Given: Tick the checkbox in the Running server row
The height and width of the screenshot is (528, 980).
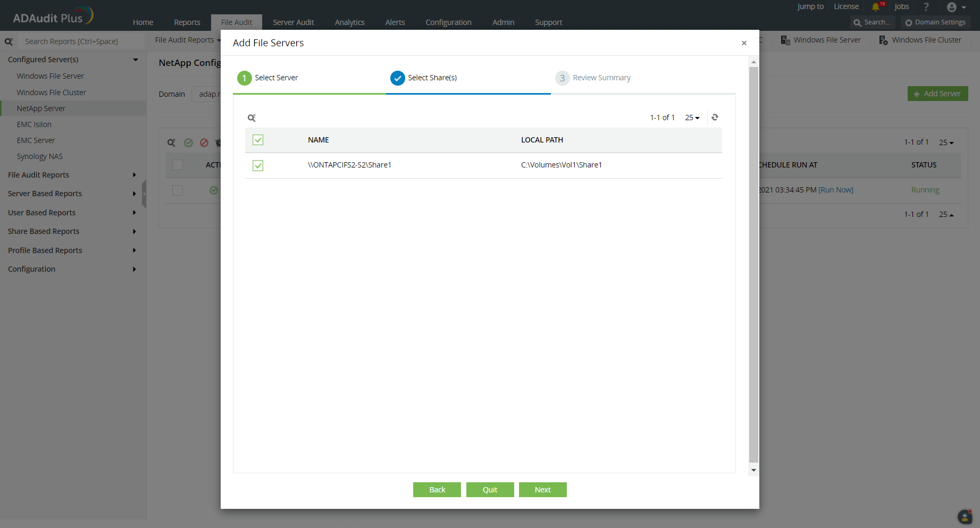Looking at the screenshot, I should 178,190.
